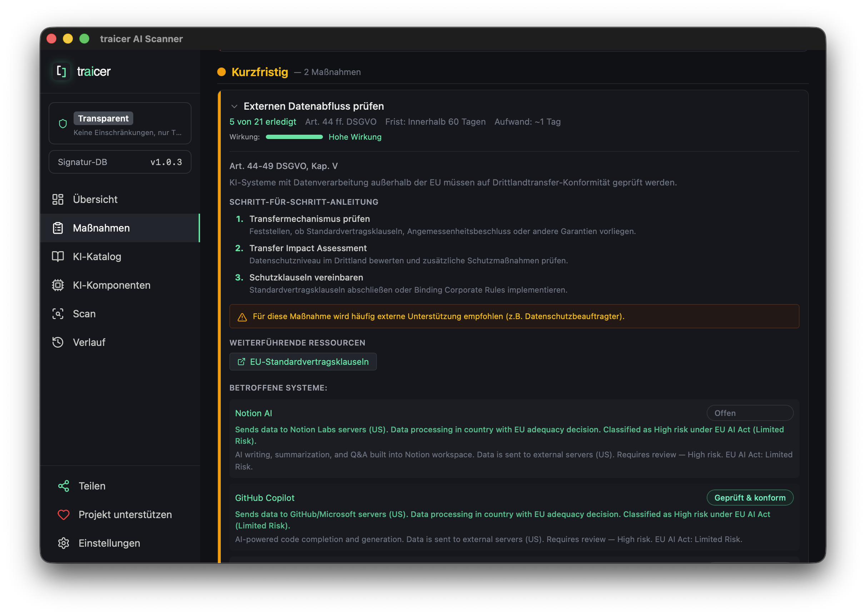Click the external-link icon of EU-Standardvertragsklauseln

point(241,362)
